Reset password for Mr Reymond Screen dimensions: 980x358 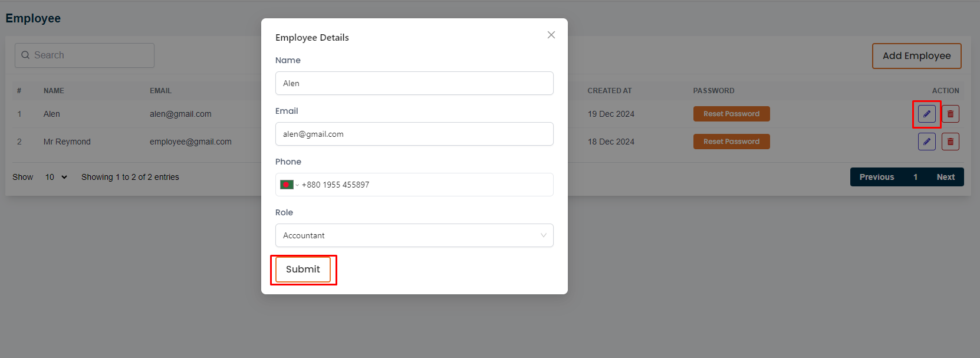point(731,142)
